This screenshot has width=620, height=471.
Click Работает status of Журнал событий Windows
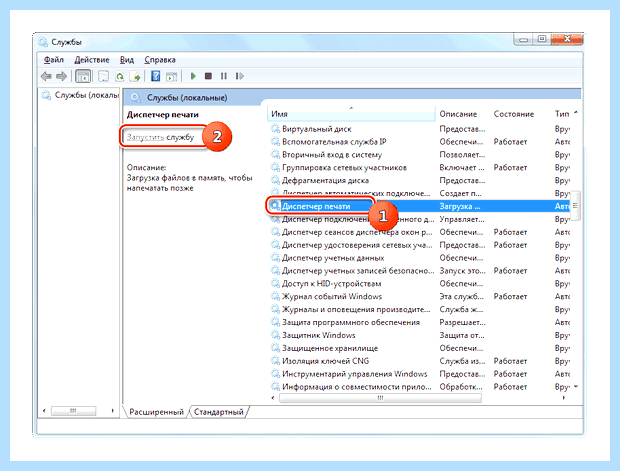tap(510, 297)
